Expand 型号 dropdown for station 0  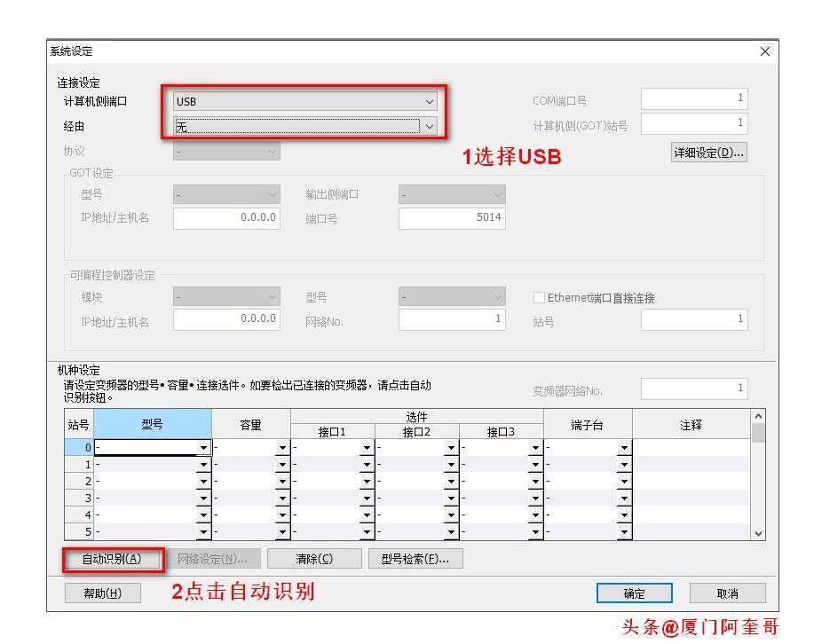click(x=204, y=448)
